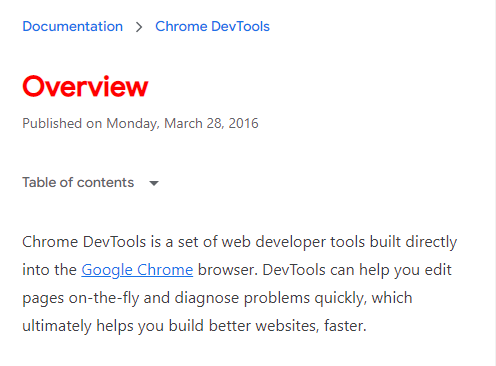Image resolution: width=496 pixels, height=366 pixels.
Task: Click the red Overview heading
Action: [x=85, y=86]
